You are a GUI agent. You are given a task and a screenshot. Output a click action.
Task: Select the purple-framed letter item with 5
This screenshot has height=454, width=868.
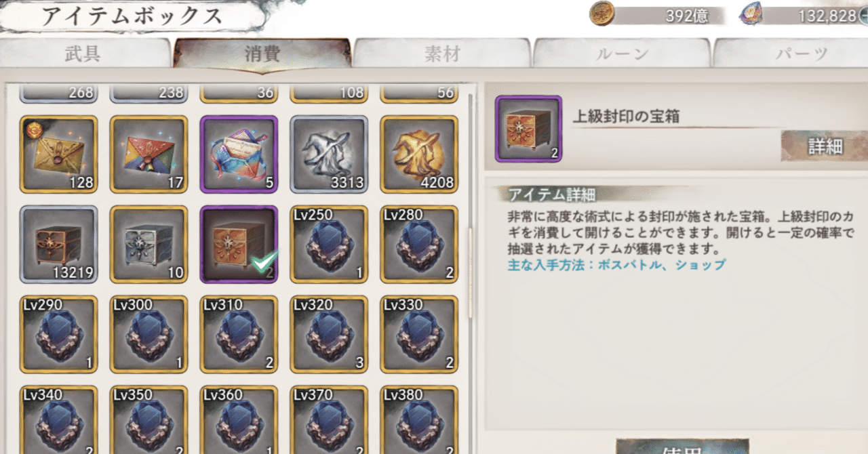(239, 154)
